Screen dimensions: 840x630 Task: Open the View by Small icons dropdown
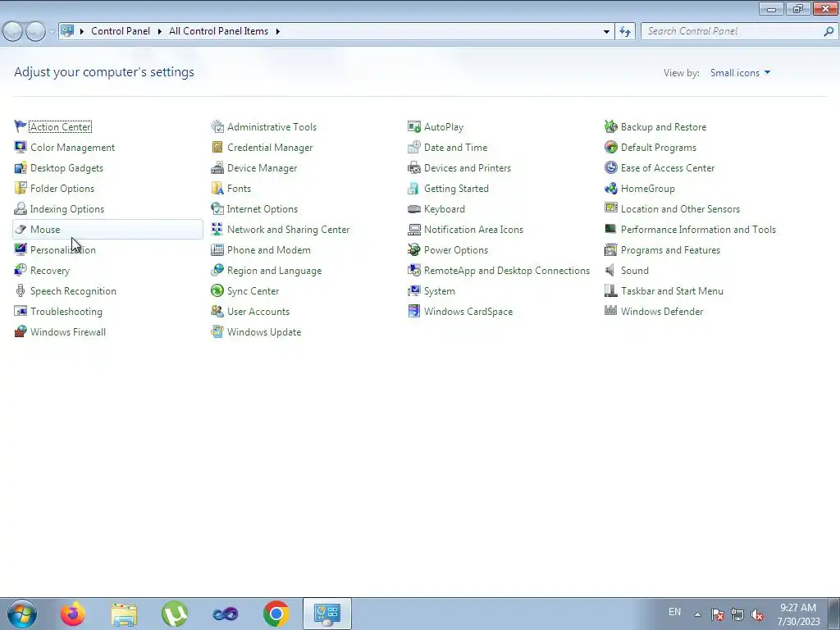(x=741, y=73)
